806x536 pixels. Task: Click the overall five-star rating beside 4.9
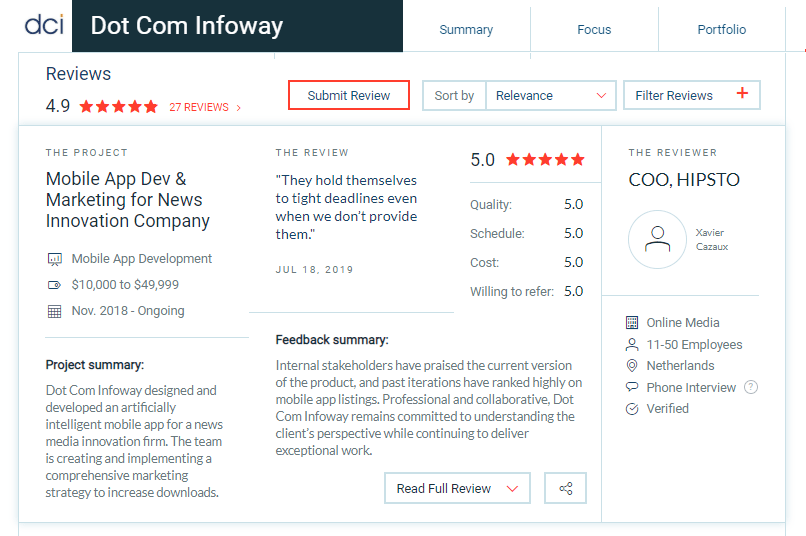coord(118,106)
